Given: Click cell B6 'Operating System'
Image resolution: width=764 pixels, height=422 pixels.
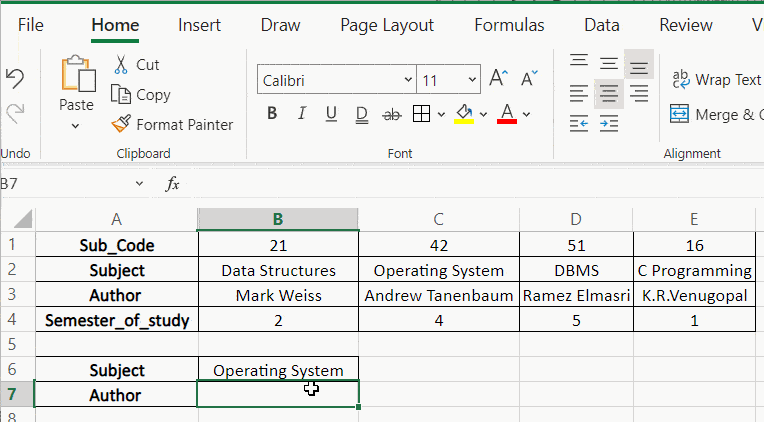Looking at the screenshot, I should click(x=278, y=370).
